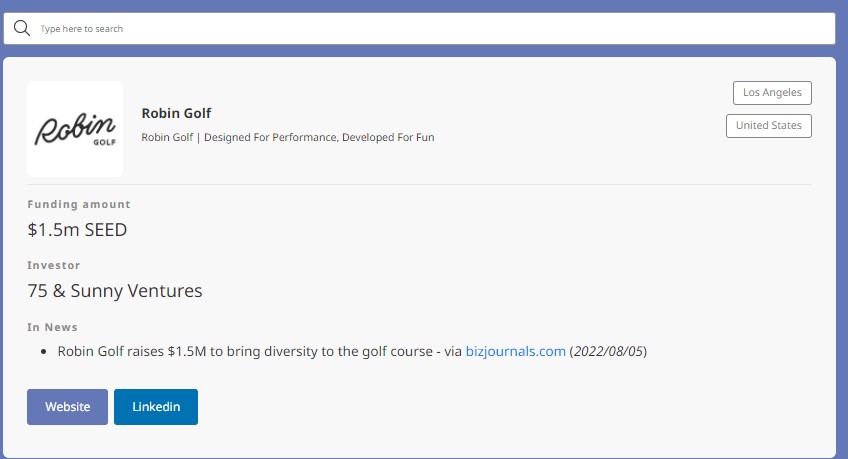Click the "75 & Sunny Ventures" investor name
This screenshot has height=459, width=848.
coord(115,291)
